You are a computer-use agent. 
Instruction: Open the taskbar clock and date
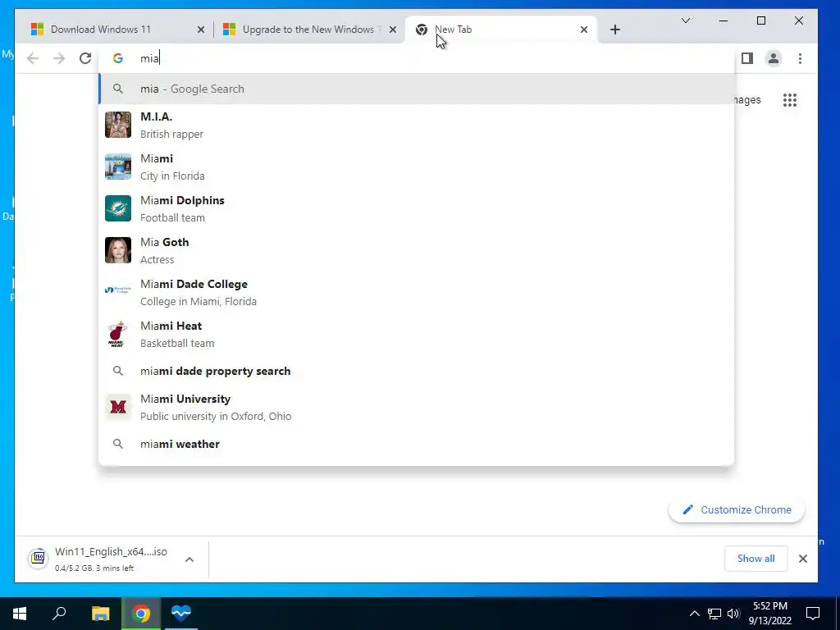(769, 614)
